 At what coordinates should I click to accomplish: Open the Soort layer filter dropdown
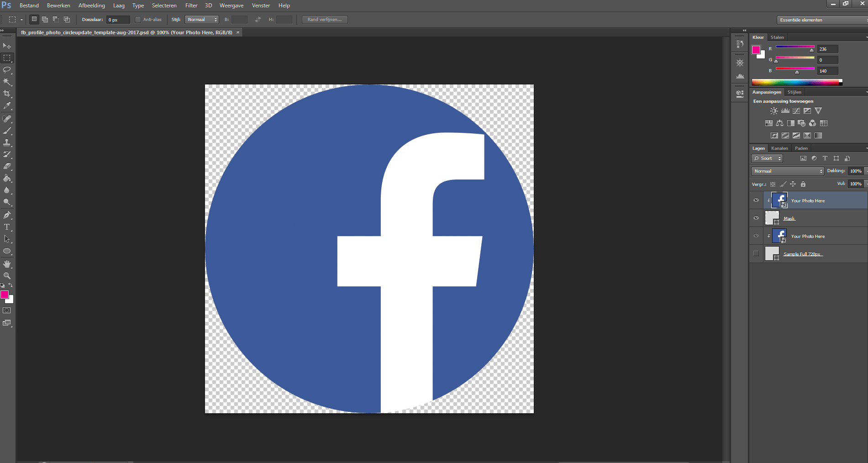(767, 158)
